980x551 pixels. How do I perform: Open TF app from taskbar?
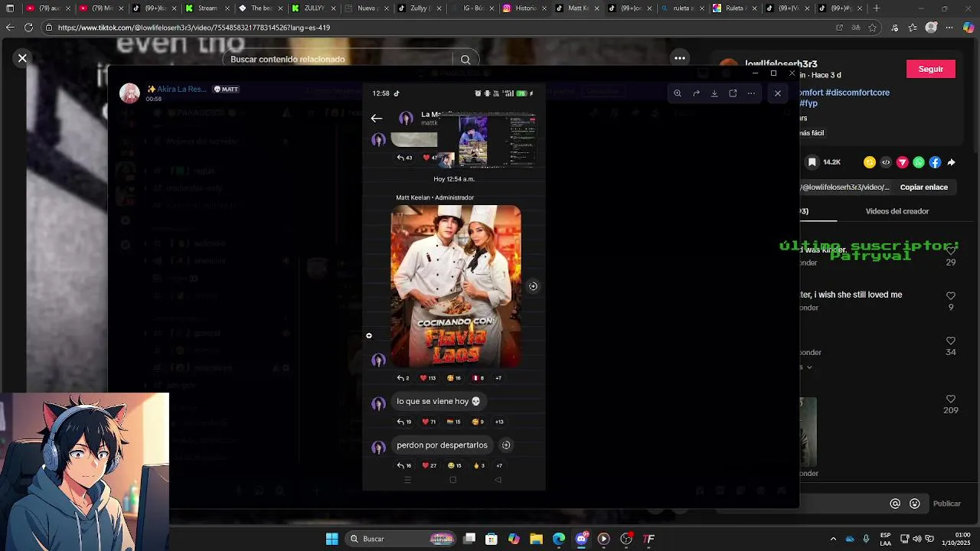point(648,539)
